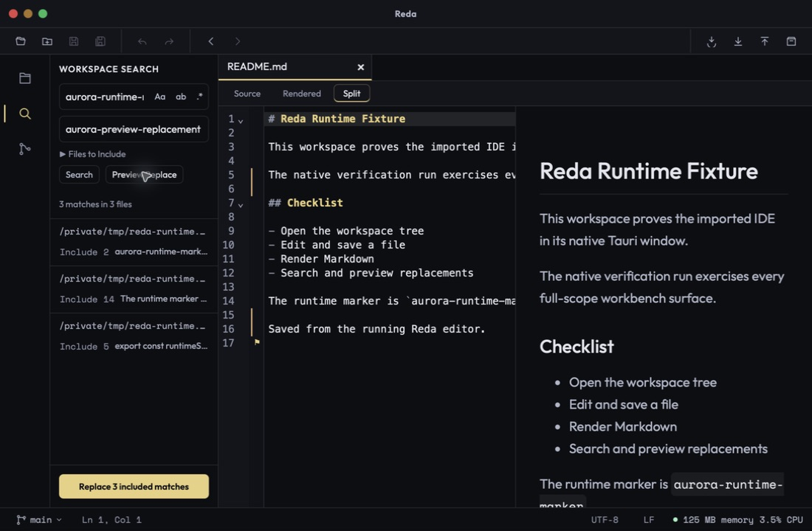Image resolution: width=812 pixels, height=531 pixels.
Task: Redo with the curved right arrow
Action: point(169,41)
